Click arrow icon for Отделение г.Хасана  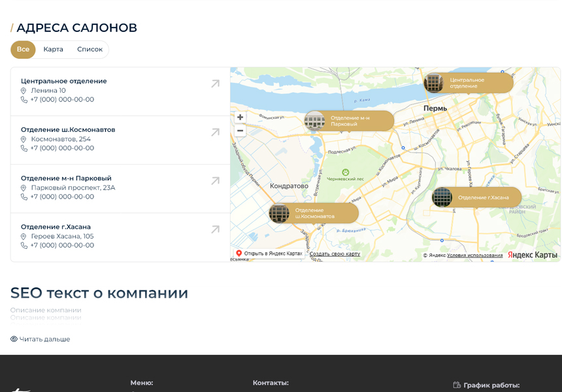(215, 229)
